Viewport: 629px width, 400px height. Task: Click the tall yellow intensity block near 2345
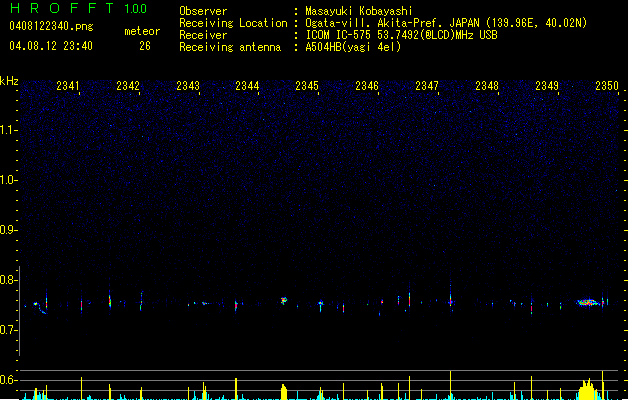pyautogui.click(x=284, y=392)
